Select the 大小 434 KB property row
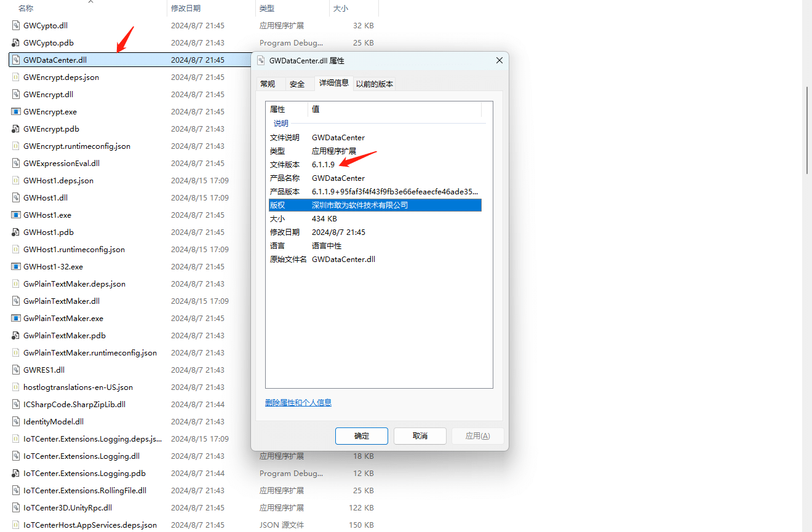 (x=374, y=219)
